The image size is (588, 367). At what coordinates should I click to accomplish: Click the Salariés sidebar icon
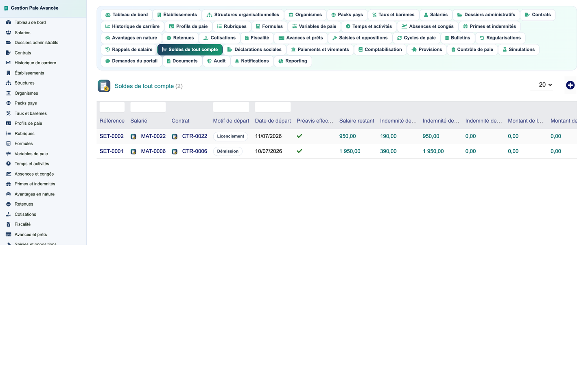(9, 33)
